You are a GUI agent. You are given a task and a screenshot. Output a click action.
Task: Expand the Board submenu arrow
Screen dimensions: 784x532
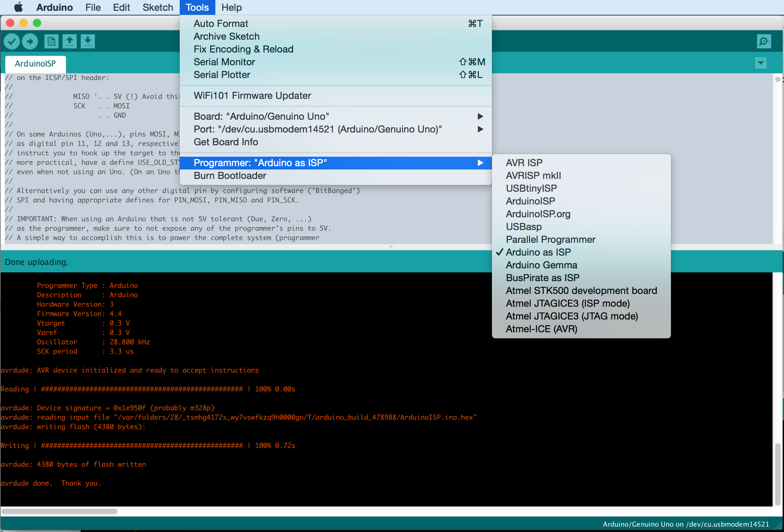tap(480, 116)
